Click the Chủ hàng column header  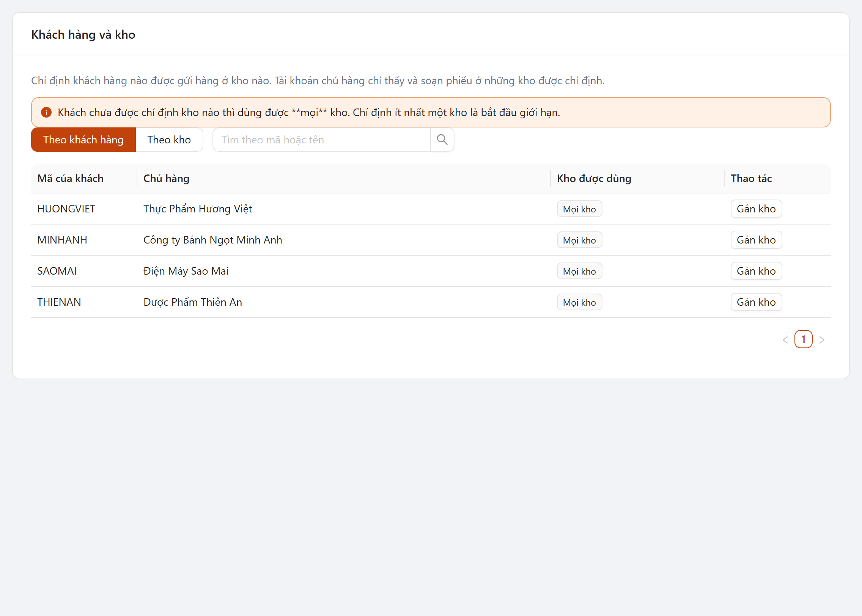tap(344, 178)
